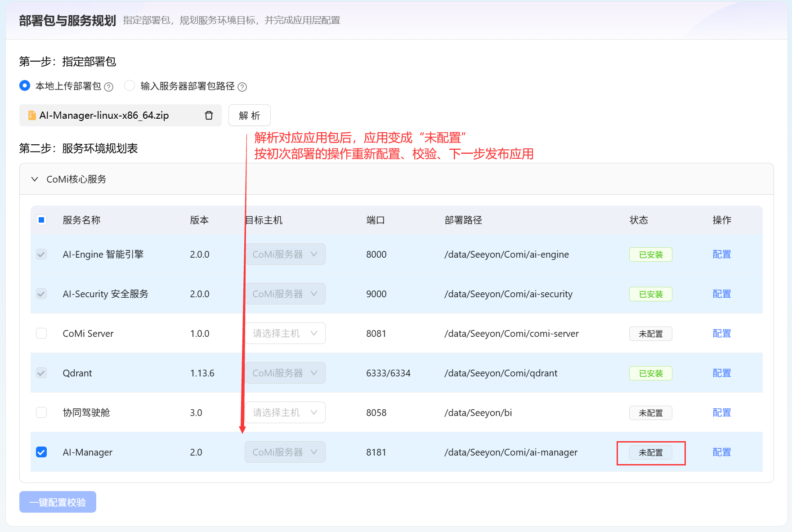The height and width of the screenshot is (532, 792).
Task: Check the 协同驾驶舱 row checkbox
Action: (x=41, y=413)
